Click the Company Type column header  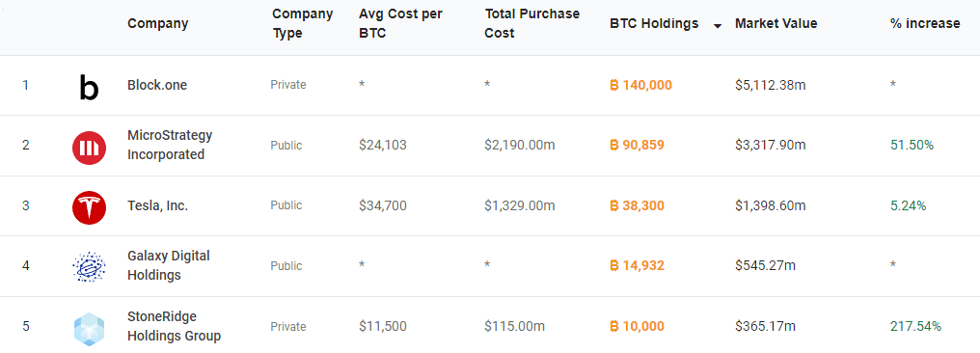(x=303, y=23)
